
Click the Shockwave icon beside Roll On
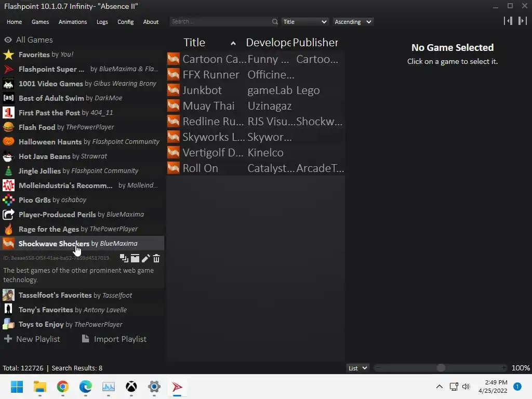click(x=174, y=168)
